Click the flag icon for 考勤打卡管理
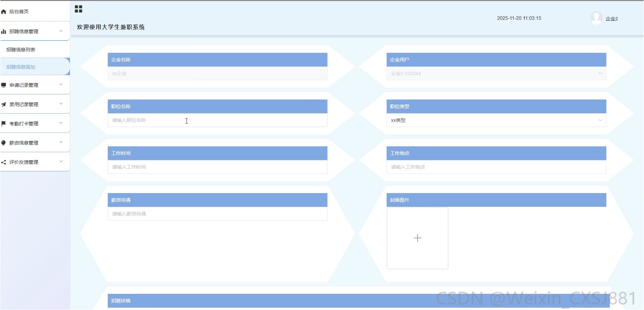This screenshot has height=310, width=644. (4, 124)
